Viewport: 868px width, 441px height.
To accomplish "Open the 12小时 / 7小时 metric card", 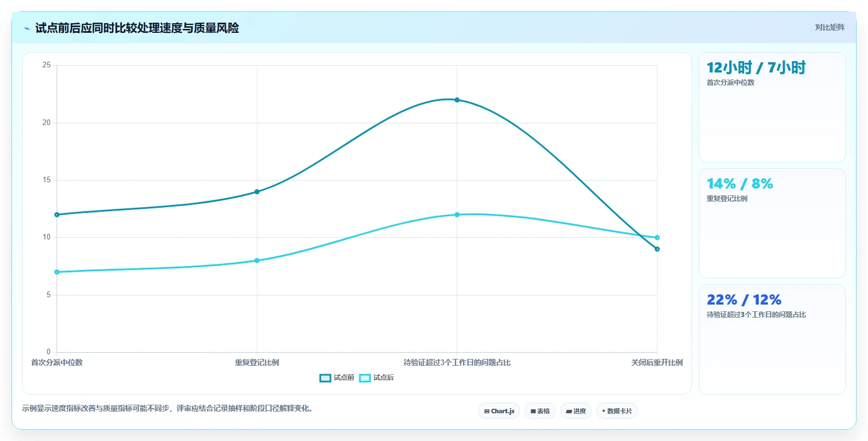I will click(x=772, y=108).
